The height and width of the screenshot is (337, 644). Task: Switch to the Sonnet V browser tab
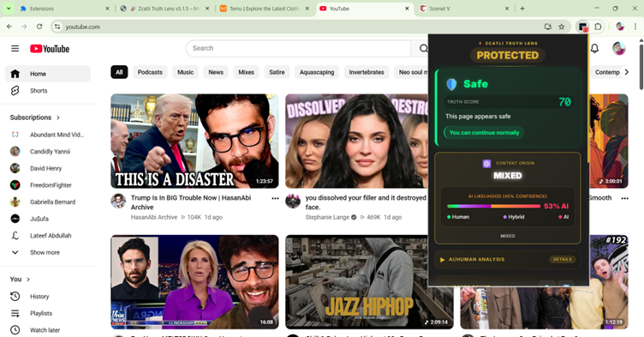click(464, 9)
